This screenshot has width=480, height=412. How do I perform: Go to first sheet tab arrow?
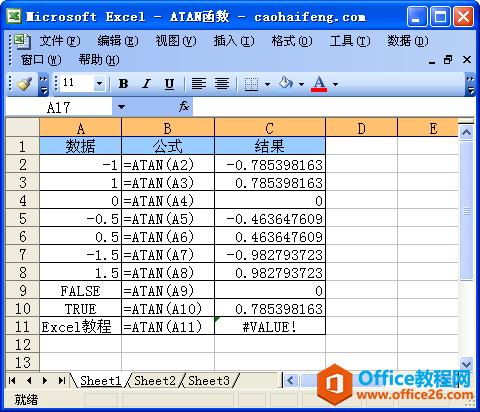tap(12, 380)
